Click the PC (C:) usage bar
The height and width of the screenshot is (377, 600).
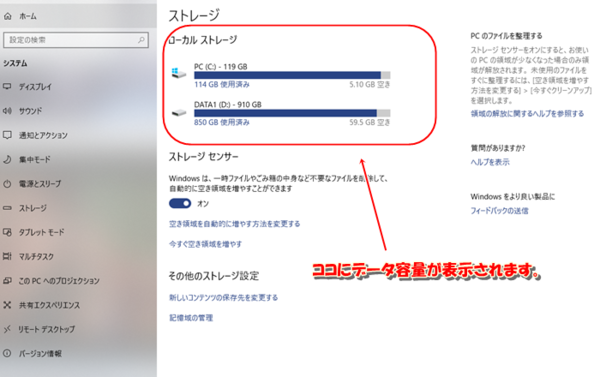coord(292,75)
